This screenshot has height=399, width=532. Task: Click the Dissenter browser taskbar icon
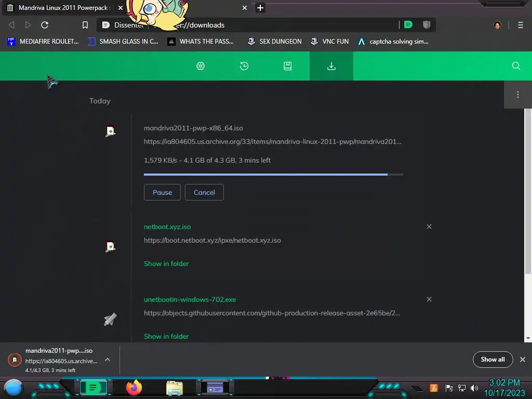click(x=94, y=388)
